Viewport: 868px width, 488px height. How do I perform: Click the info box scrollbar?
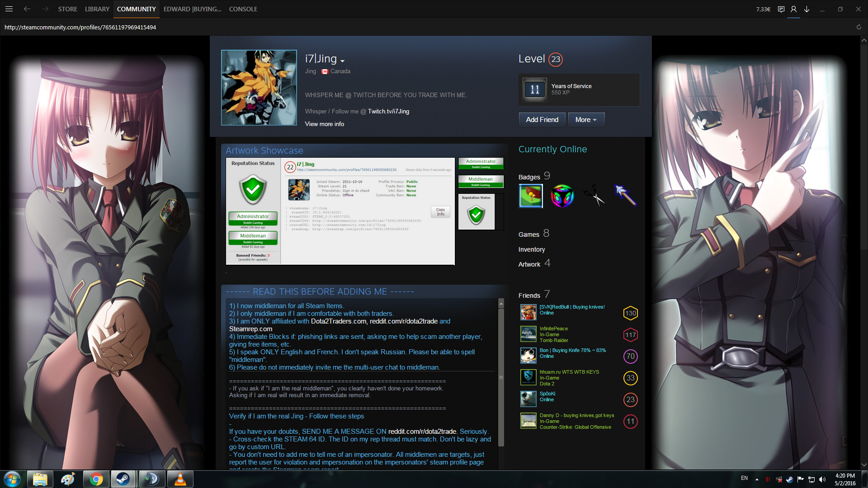pyautogui.click(x=501, y=377)
